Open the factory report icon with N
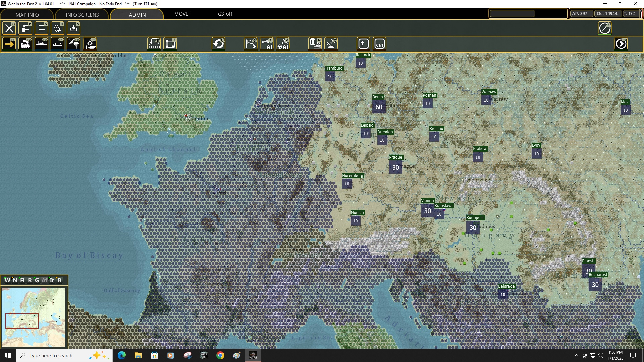 [315, 44]
